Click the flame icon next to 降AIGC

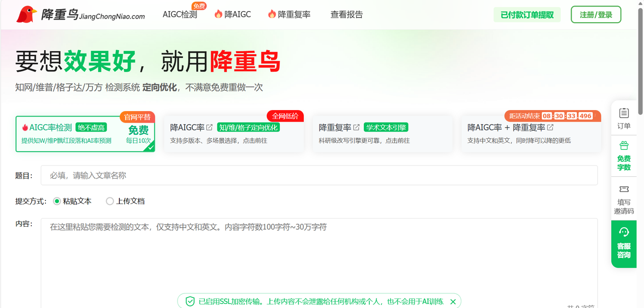tap(218, 14)
